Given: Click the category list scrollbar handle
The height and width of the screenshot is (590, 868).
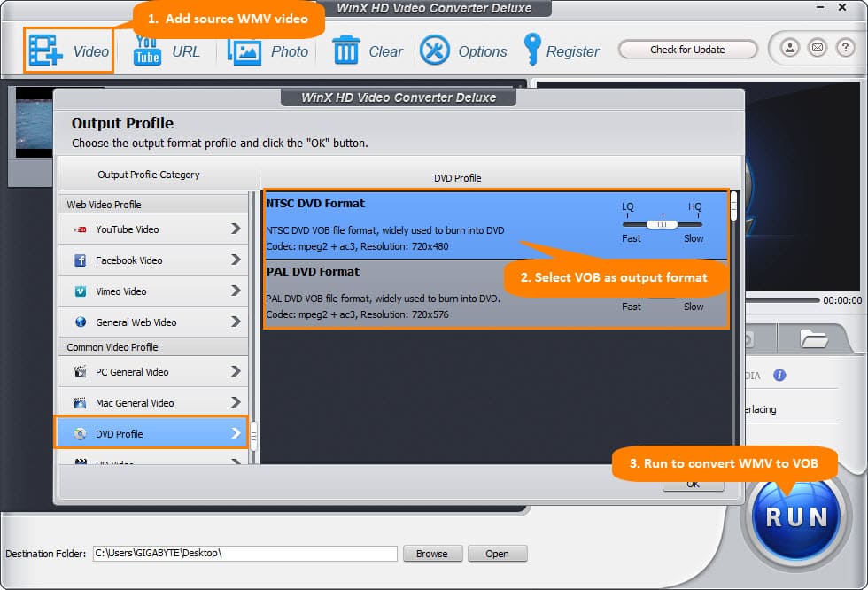Looking at the screenshot, I should (253, 437).
